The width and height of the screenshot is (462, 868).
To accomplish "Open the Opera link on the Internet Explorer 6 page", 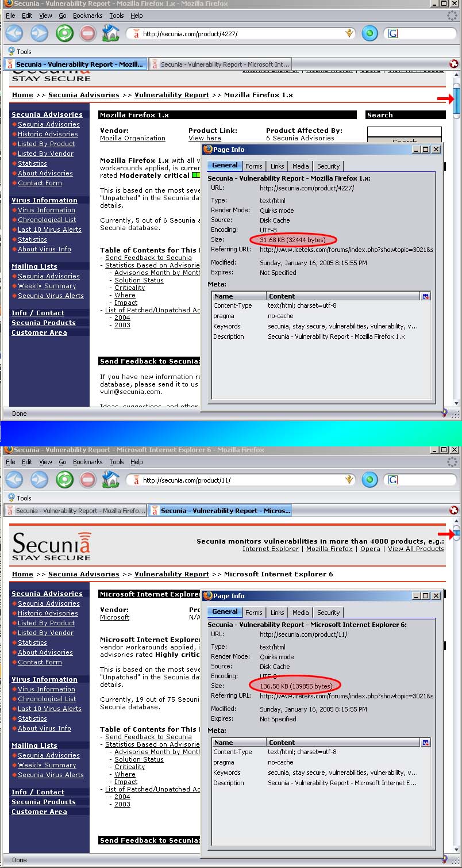I will click(370, 549).
